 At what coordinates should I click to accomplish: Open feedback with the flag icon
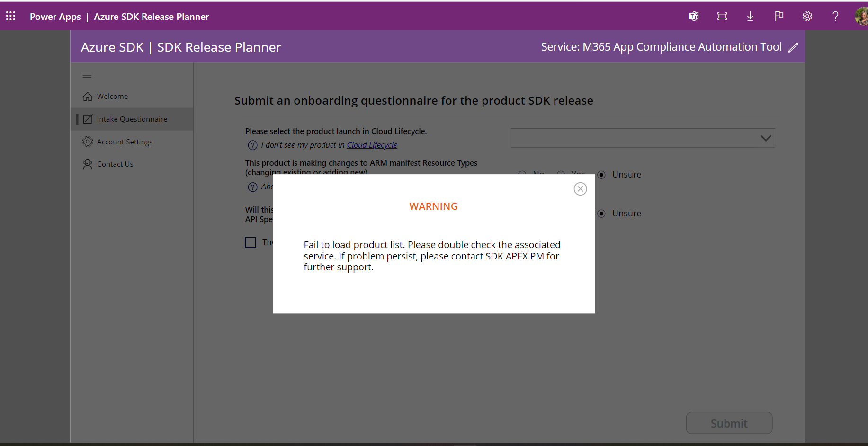coord(779,16)
